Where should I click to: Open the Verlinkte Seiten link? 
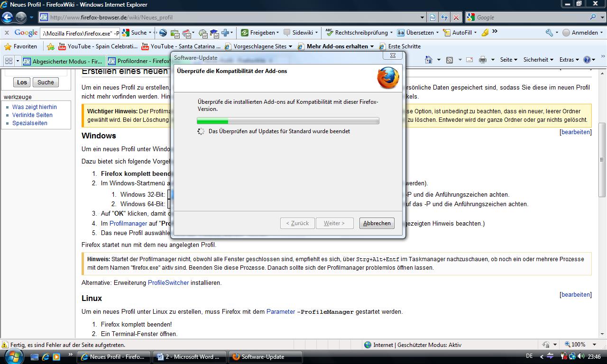[32, 115]
